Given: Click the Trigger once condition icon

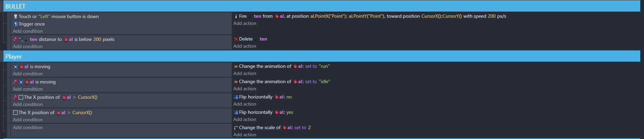Looking at the screenshot, I should pyautogui.click(x=15, y=24).
